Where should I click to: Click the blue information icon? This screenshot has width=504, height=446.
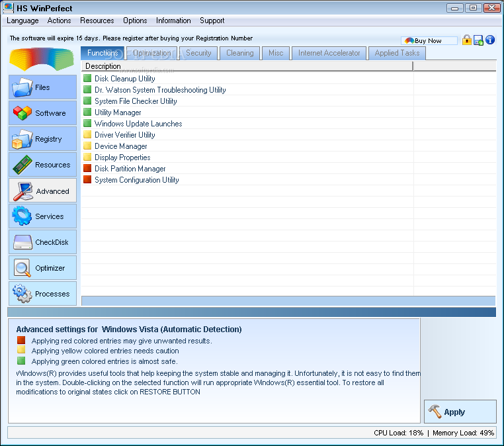pos(490,40)
